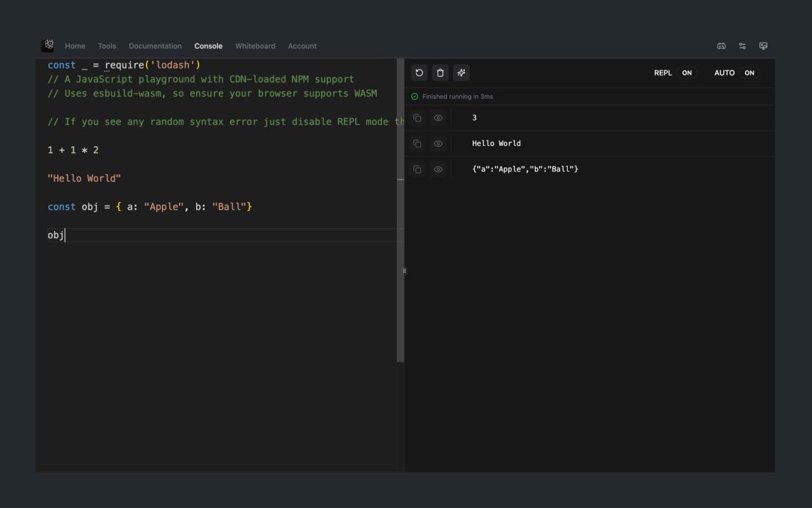Clear output with the trash icon
This screenshot has width=812, height=508.
click(440, 72)
